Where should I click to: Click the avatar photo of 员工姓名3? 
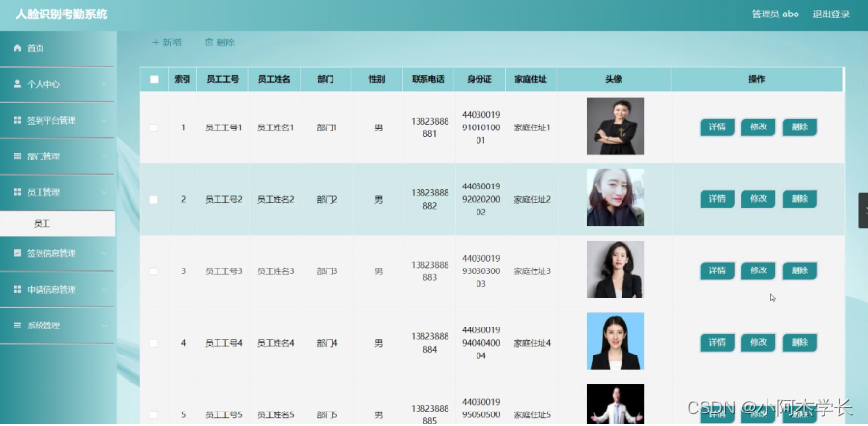[615, 270]
